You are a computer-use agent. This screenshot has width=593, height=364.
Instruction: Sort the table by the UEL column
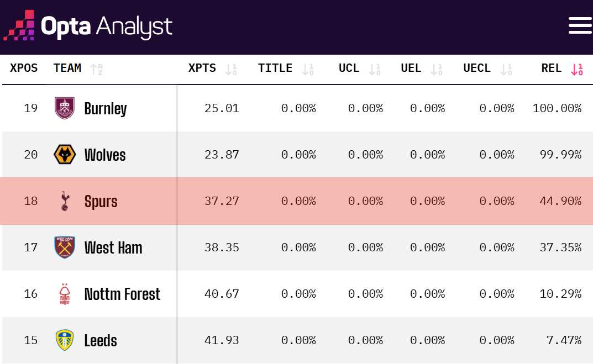click(437, 70)
